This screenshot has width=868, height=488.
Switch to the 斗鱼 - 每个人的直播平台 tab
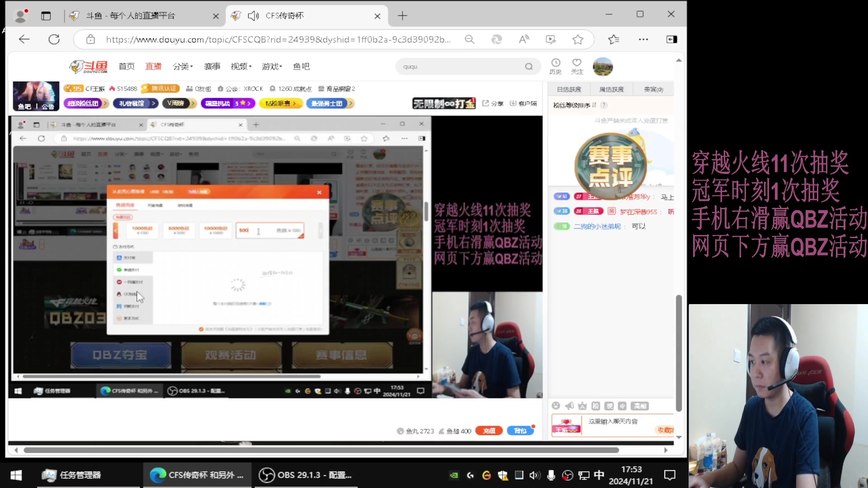pyautogui.click(x=131, y=16)
